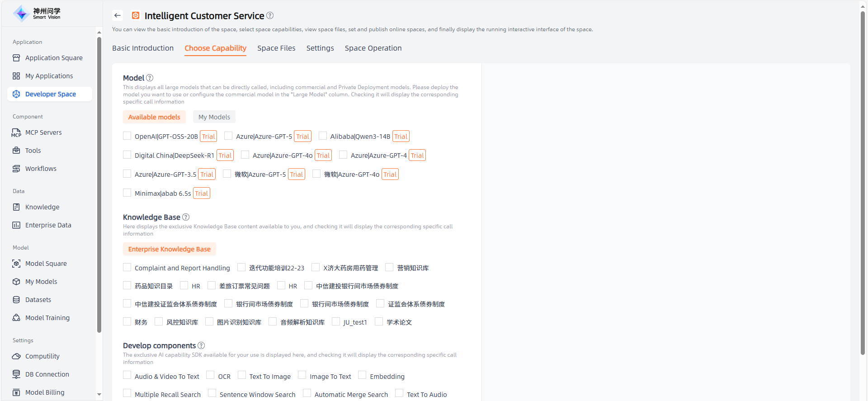
Task: Enable the Complaint and Report Handling checkbox
Action: point(127,268)
